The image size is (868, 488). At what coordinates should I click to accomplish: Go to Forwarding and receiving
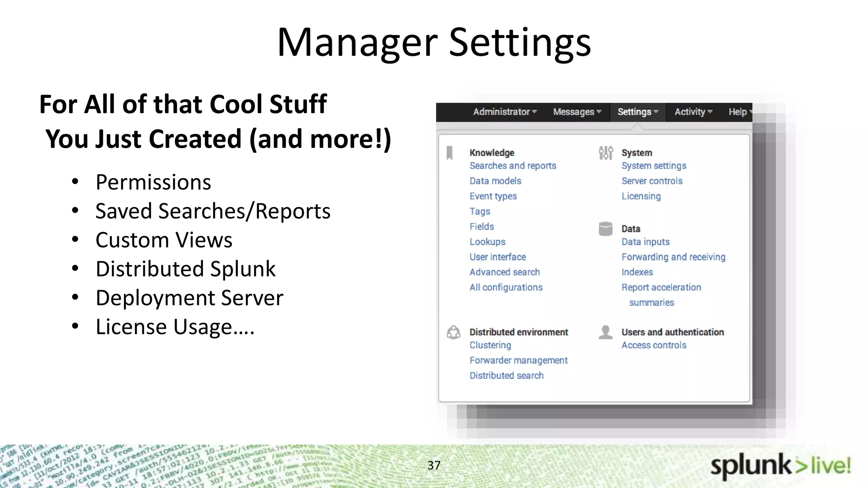pyautogui.click(x=673, y=257)
